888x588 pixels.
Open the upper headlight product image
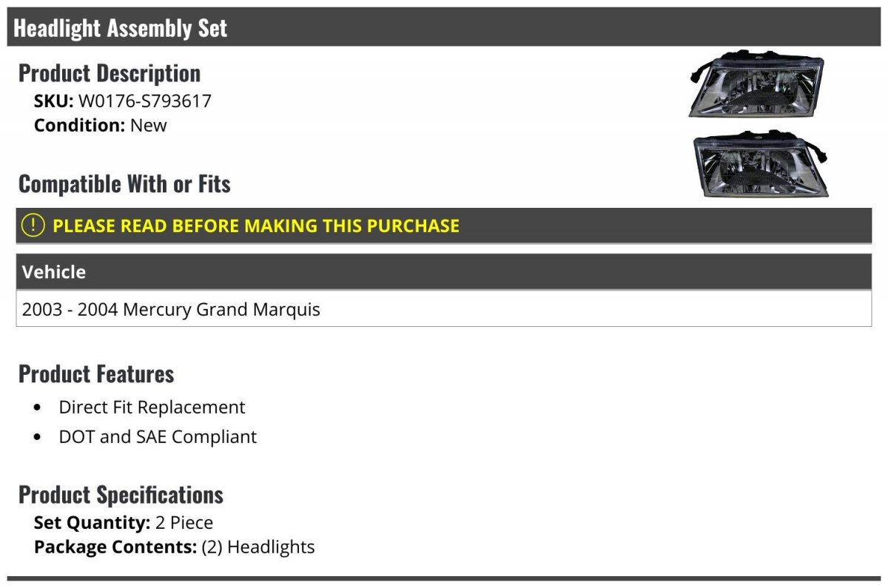tap(756, 84)
